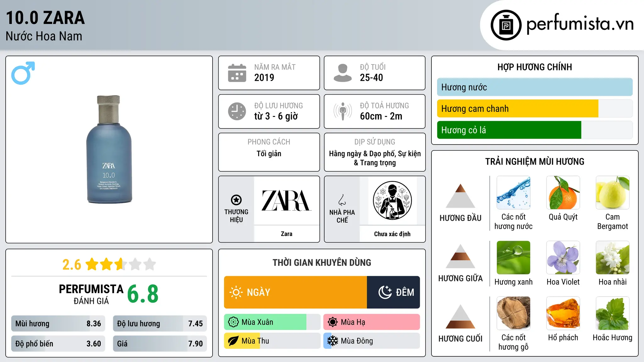Open the perfumista.vn site name
This screenshot has height=362, width=644.
pyautogui.click(x=580, y=24)
